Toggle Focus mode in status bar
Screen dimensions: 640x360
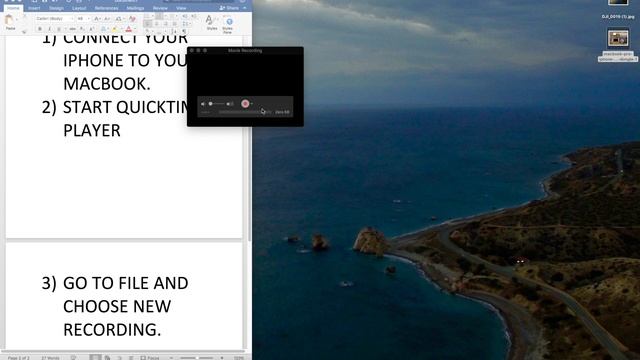[x=150, y=358]
